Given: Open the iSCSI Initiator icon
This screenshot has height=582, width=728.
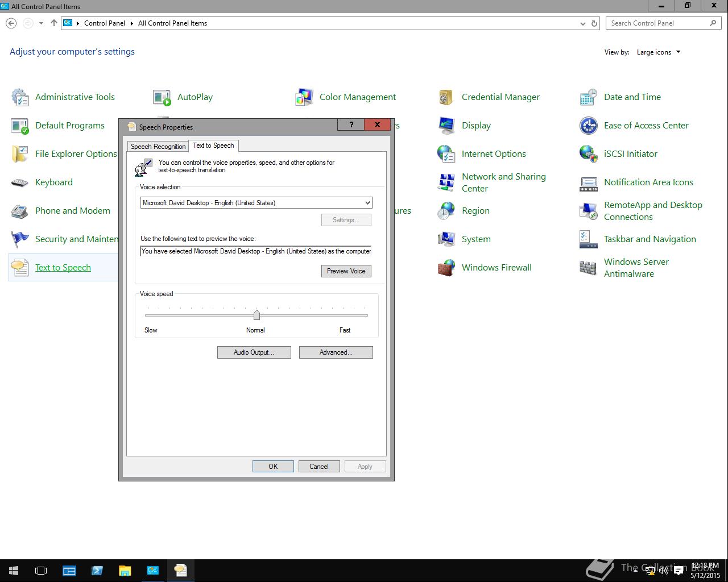Looking at the screenshot, I should coord(589,154).
